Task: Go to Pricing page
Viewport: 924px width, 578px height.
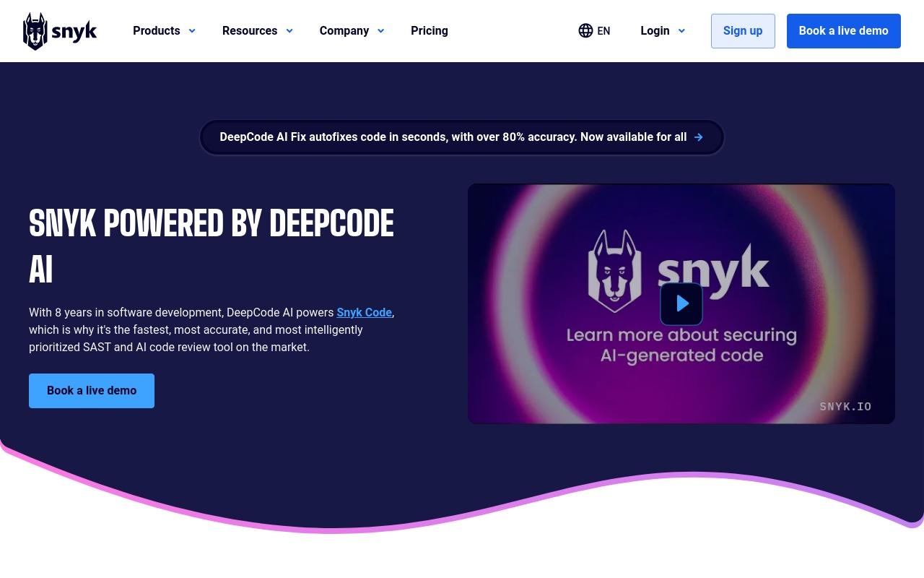Action: coord(430,31)
